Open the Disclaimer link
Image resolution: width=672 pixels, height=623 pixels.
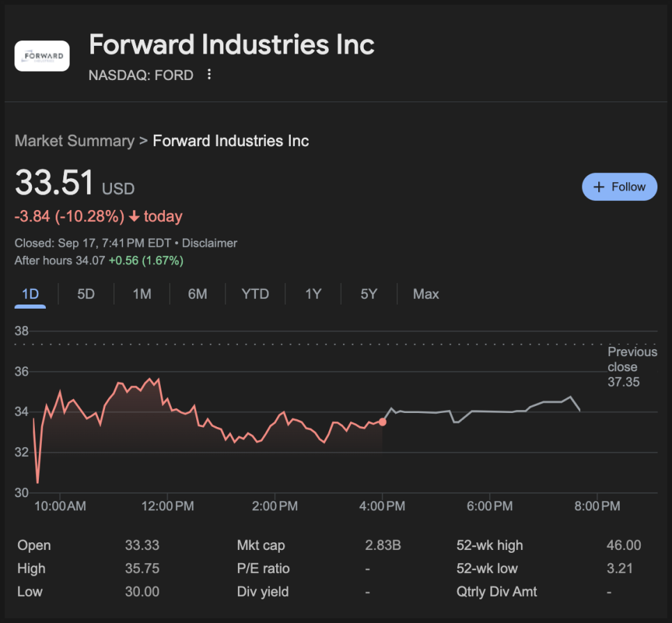tap(209, 243)
